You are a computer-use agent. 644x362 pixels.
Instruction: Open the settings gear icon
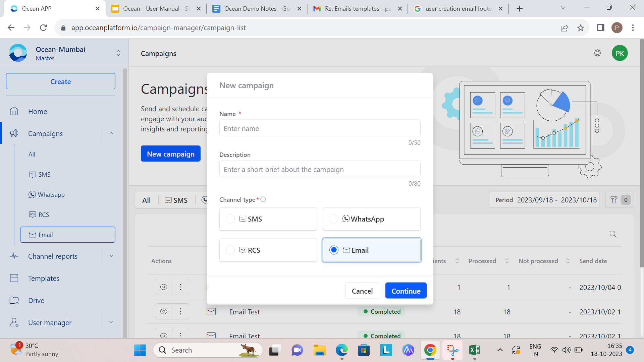pos(597,53)
